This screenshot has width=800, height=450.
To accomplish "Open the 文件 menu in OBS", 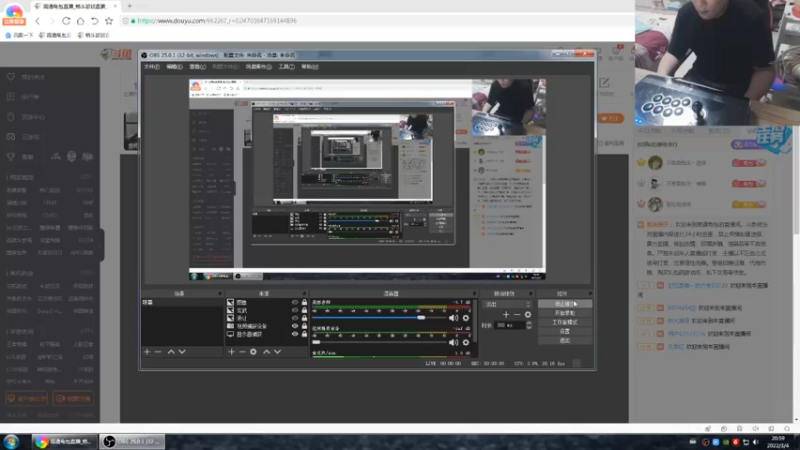I will 152,67.
